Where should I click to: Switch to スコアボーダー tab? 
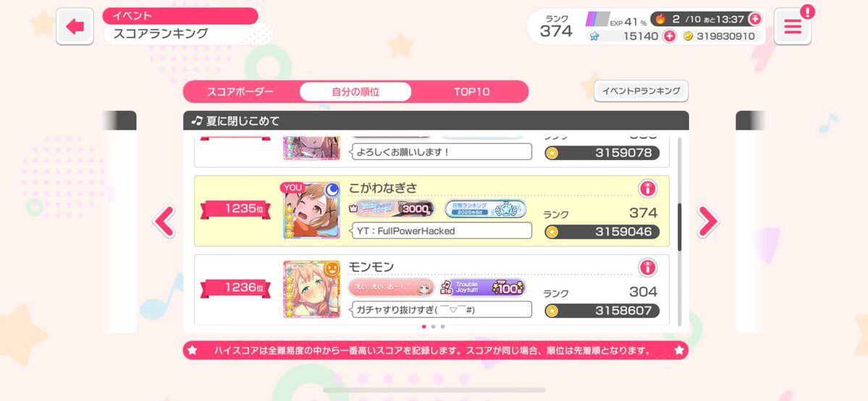click(x=240, y=92)
